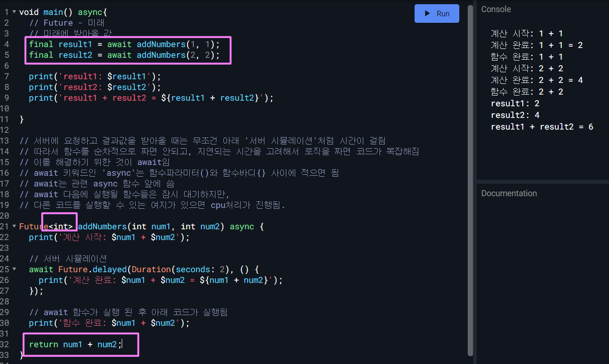Screen dimensions: 609x364
Task: Click the 'print('result2: $result2');' line
Action: [95, 87]
